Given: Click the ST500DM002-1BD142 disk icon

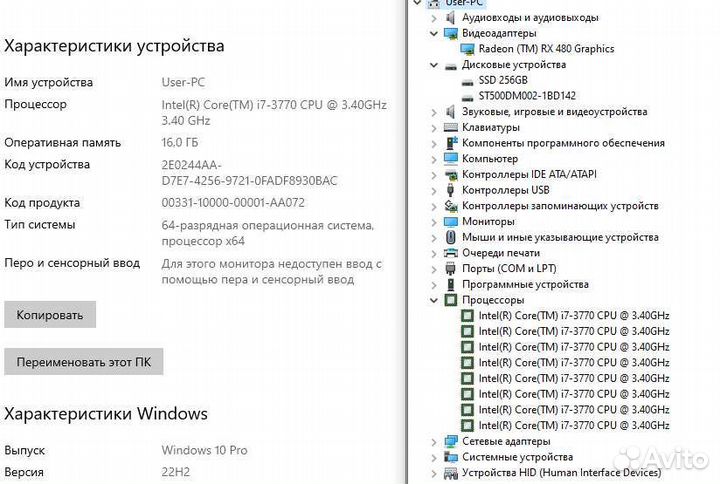Looking at the screenshot, I should [467, 98].
